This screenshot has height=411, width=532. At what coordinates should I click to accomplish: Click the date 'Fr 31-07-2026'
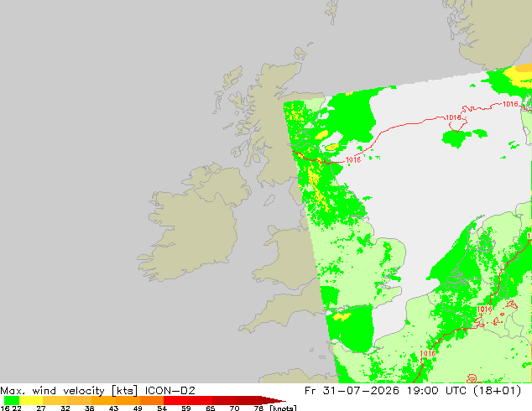click(x=352, y=391)
